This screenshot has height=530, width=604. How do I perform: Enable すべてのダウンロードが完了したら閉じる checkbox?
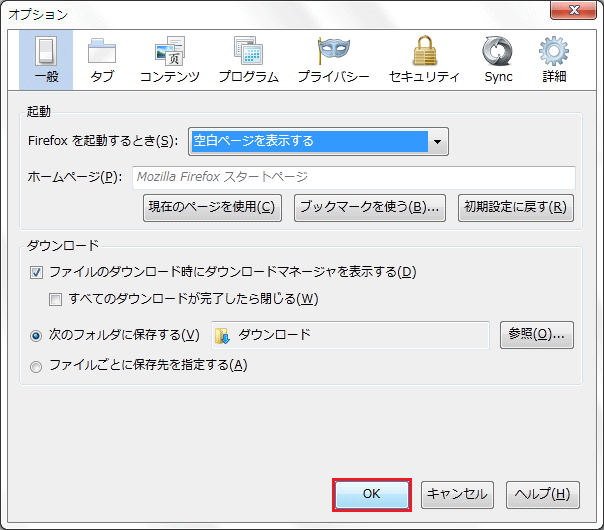click(56, 299)
